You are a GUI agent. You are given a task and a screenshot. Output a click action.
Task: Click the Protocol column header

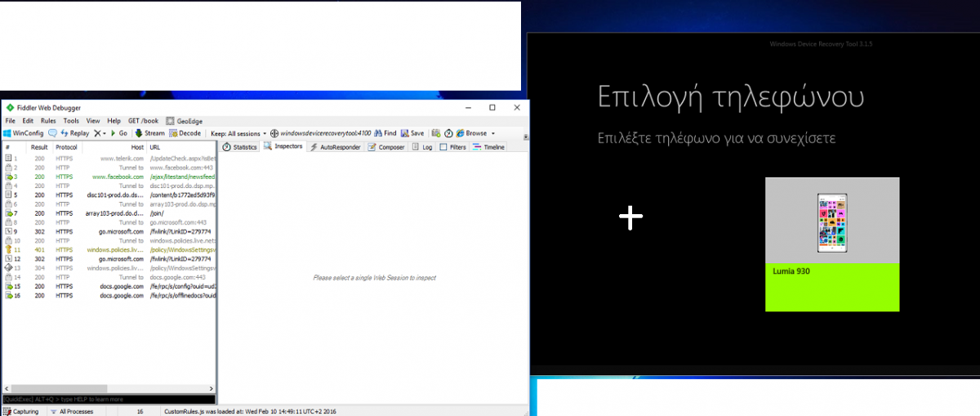pyautogui.click(x=67, y=147)
